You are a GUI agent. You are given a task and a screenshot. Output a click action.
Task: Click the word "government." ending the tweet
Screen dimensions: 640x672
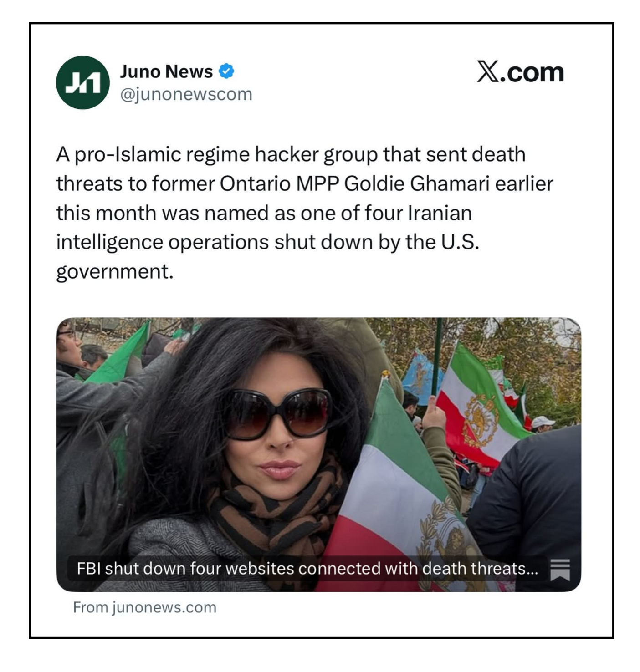tap(115, 272)
